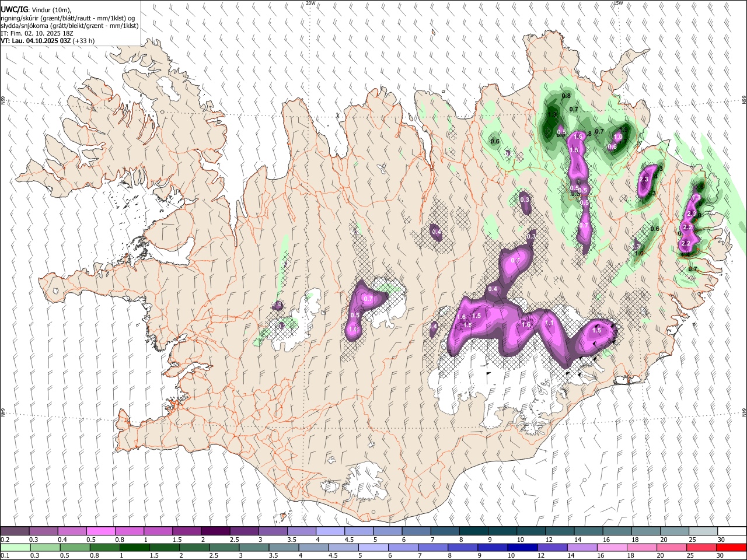Click the 'VT: Lau. 04.10.2025 03Z' valid time
This screenshot has height=560, width=747.
(x=36, y=41)
